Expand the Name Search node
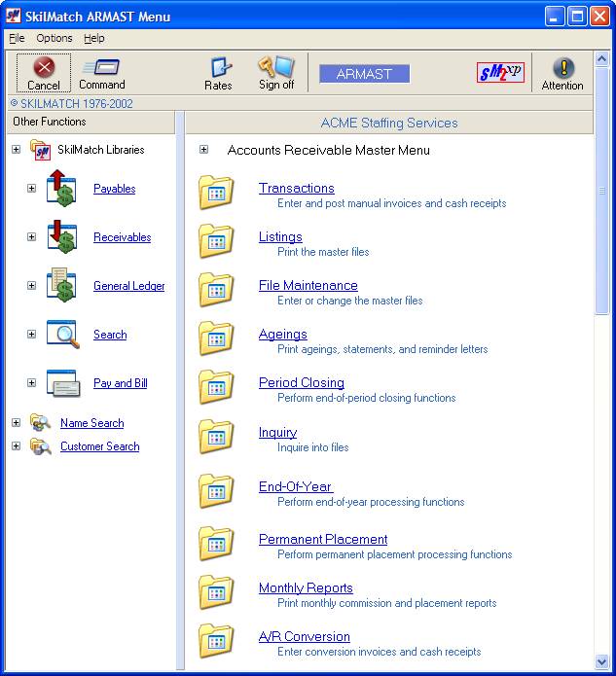 [16, 422]
